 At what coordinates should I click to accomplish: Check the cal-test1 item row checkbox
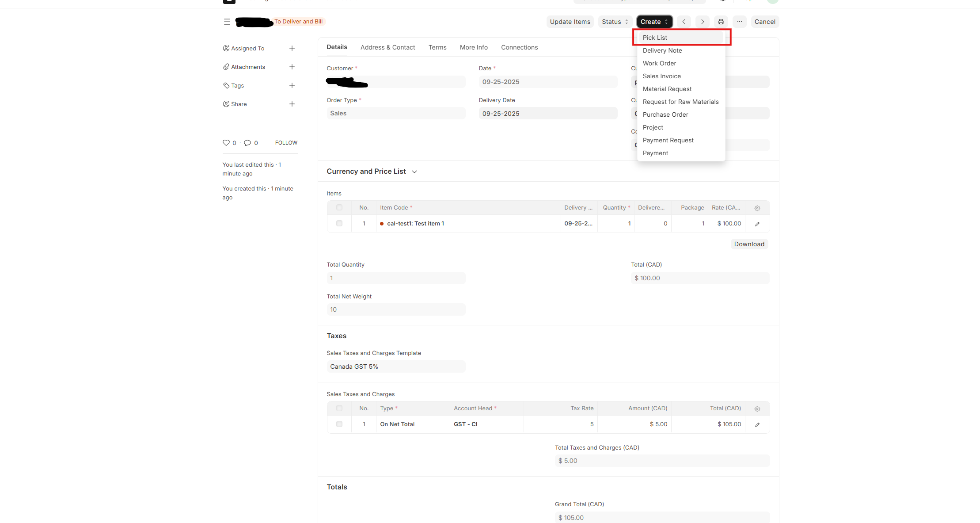click(x=339, y=224)
